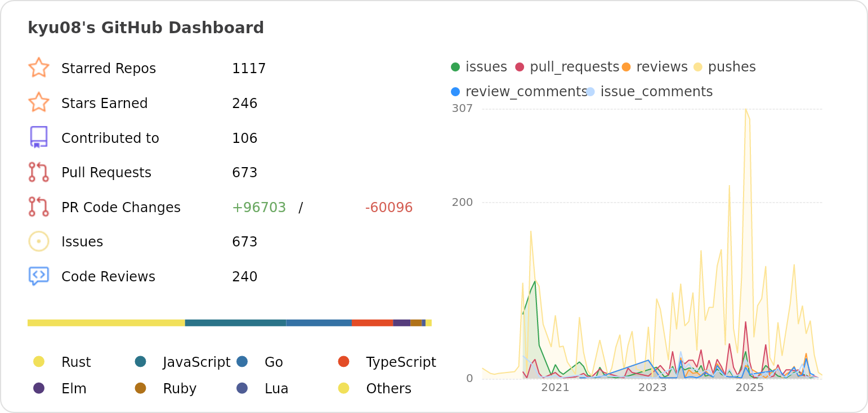Click the Contributed to repository icon
The height and width of the screenshot is (413, 868).
[39, 137]
